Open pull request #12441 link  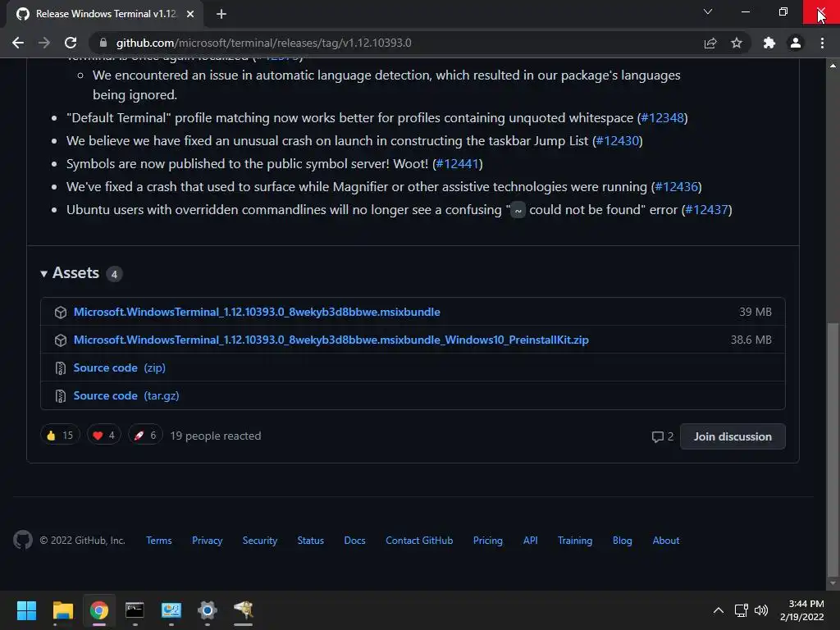457,164
